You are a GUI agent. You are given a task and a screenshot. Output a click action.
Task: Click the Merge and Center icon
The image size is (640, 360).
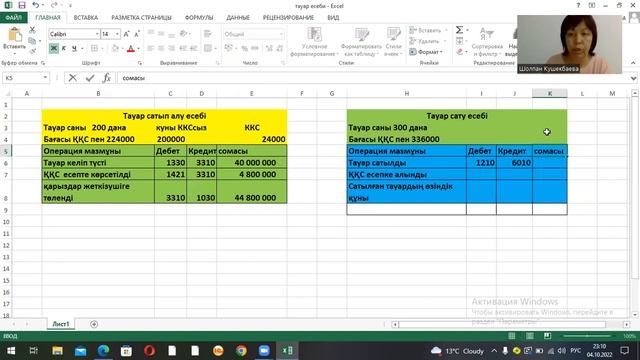point(208,49)
